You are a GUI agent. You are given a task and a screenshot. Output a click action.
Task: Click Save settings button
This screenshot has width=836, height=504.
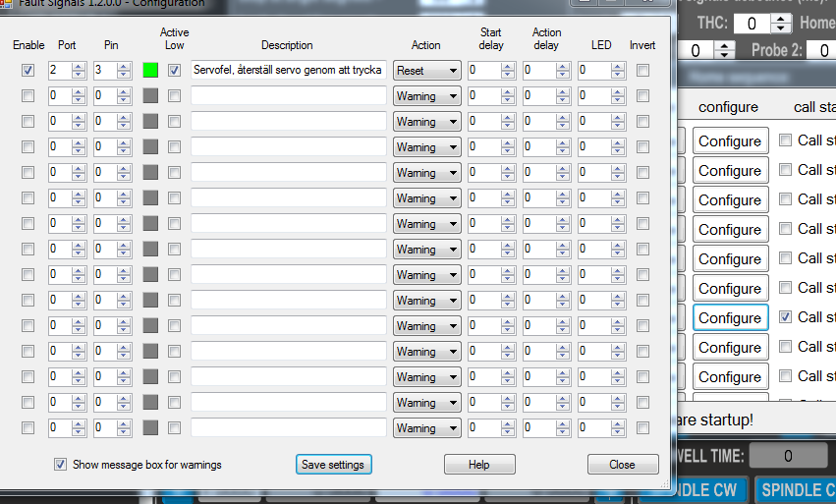(x=333, y=465)
